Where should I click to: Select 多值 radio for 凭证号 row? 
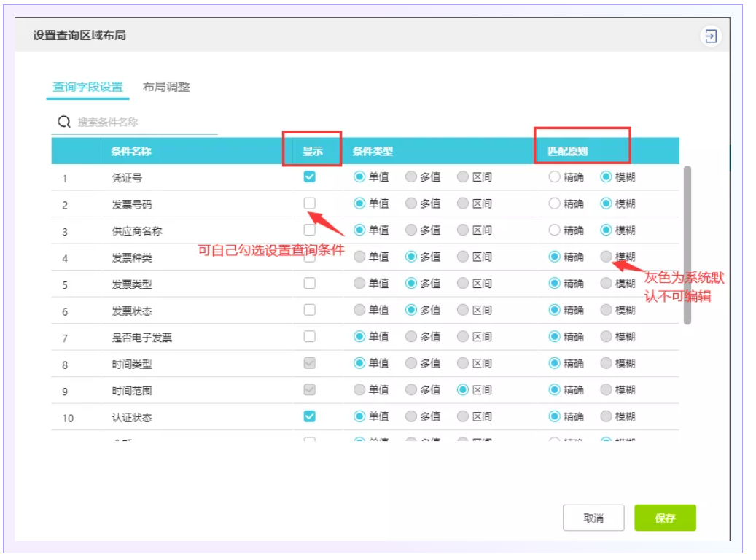[x=411, y=176]
